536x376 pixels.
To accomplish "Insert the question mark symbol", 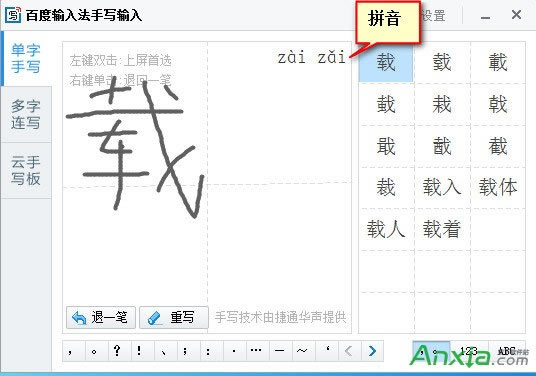I will (117, 351).
